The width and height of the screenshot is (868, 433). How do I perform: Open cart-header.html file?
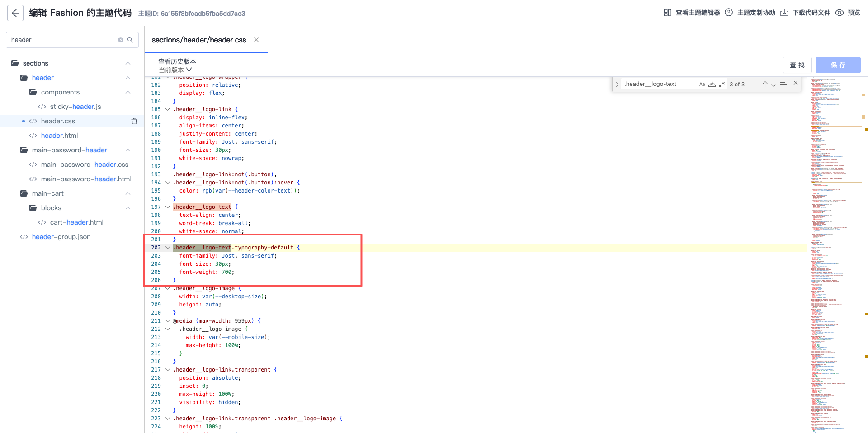tap(77, 222)
